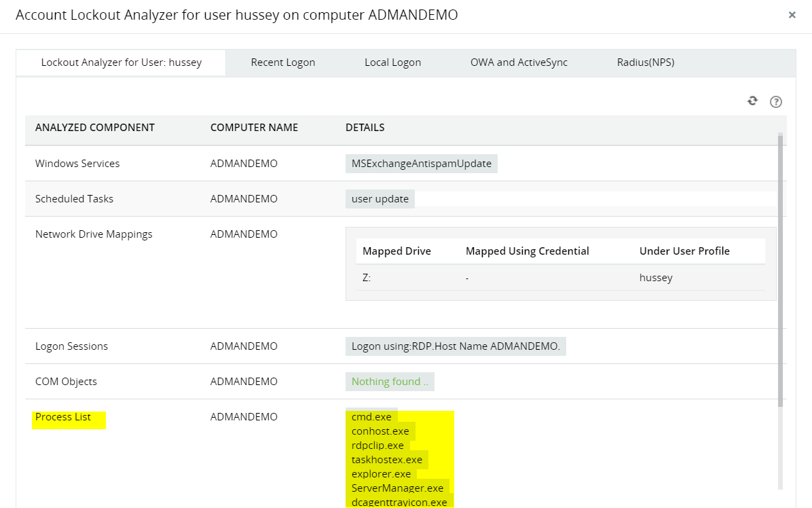Click ADMANDEMO in Scheduled Tasks row

point(244,199)
